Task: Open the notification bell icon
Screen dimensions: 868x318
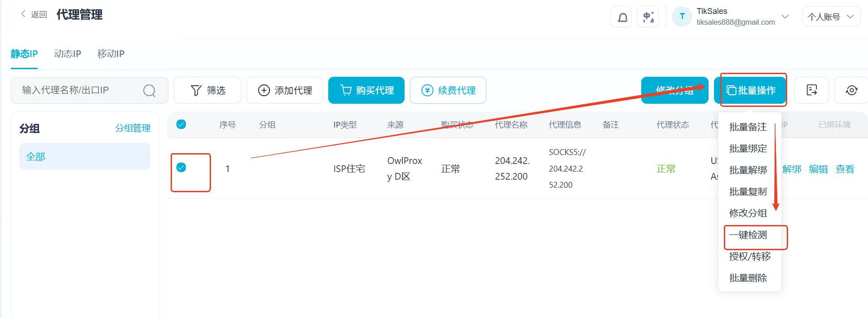Action: pyautogui.click(x=622, y=17)
